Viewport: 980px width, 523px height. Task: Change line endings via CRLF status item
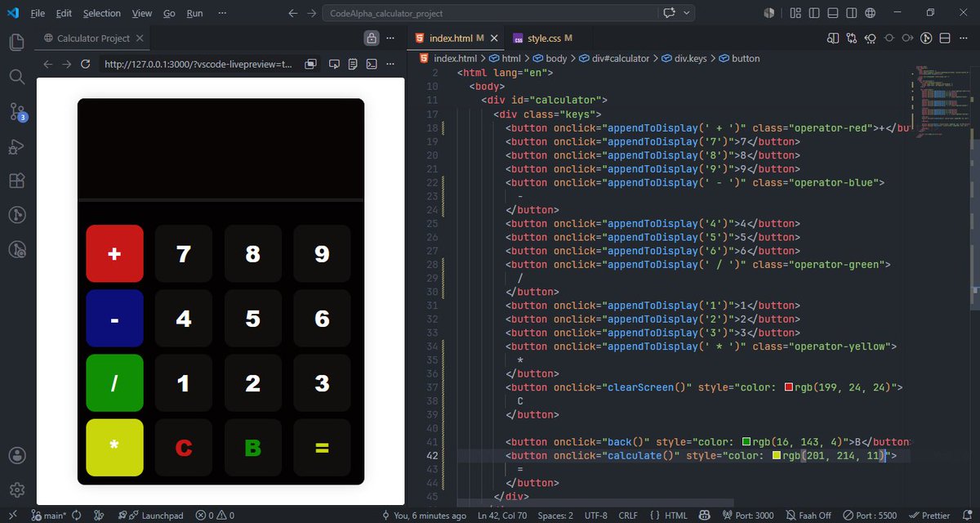tap(628, 516)
